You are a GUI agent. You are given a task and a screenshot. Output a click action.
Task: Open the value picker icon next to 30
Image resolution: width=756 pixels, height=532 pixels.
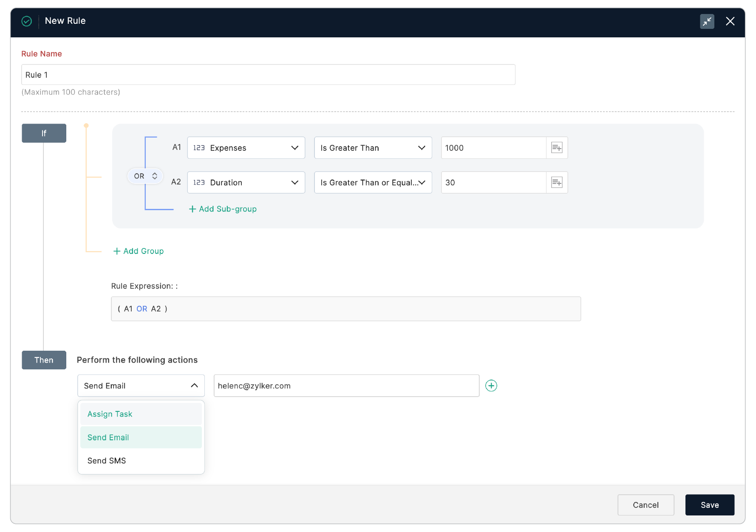pyautogui.click(x=557, y=183)
